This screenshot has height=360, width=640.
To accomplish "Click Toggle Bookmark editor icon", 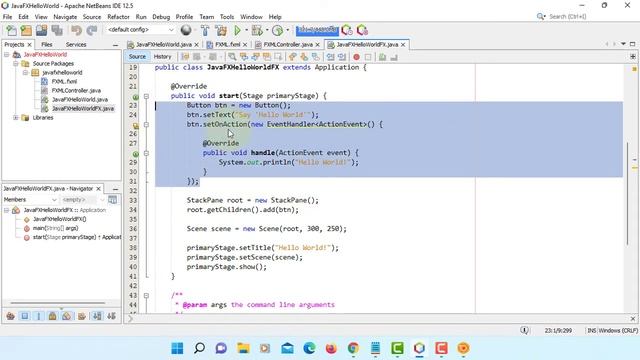I will pos(316,57).
